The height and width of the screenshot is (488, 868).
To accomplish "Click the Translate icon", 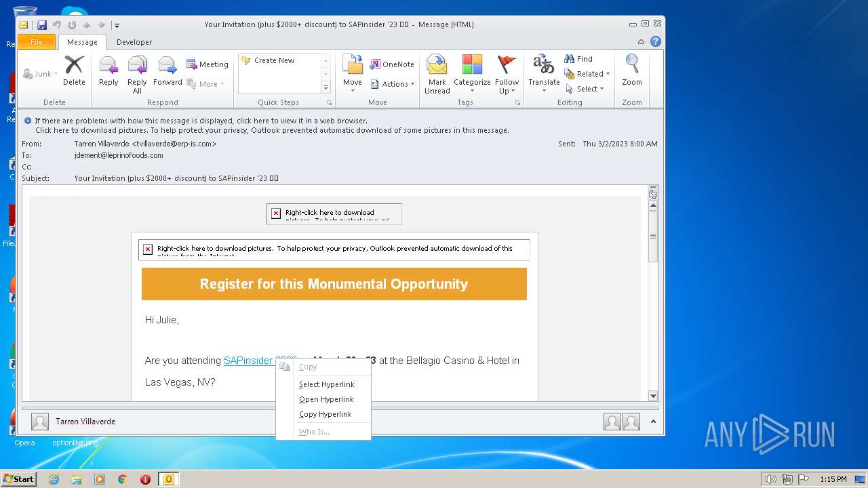I will pyautogui.click(x=544, y=75).
